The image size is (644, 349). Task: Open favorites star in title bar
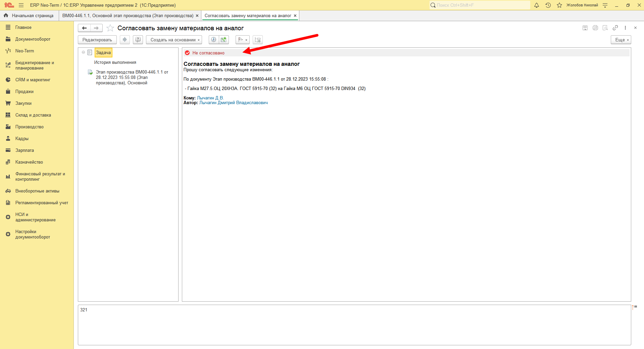coord(559,5)
